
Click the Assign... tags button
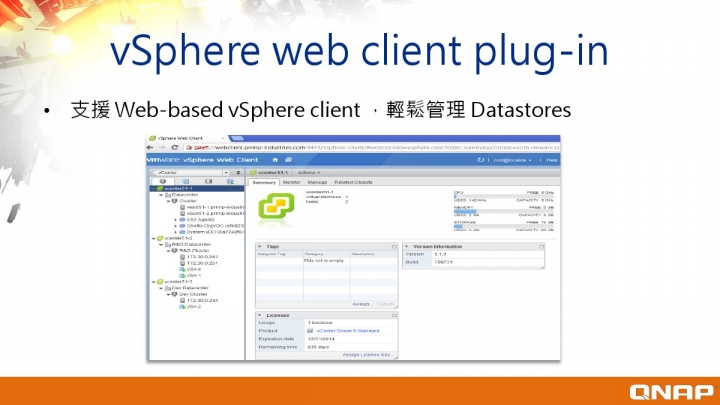coord(361,304)
